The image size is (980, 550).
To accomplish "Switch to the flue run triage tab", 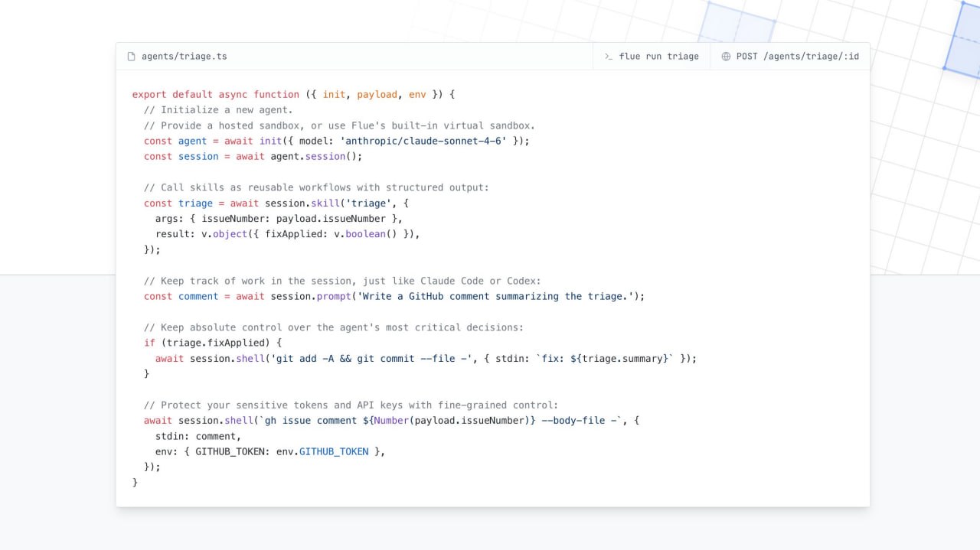I will [652, 57].
